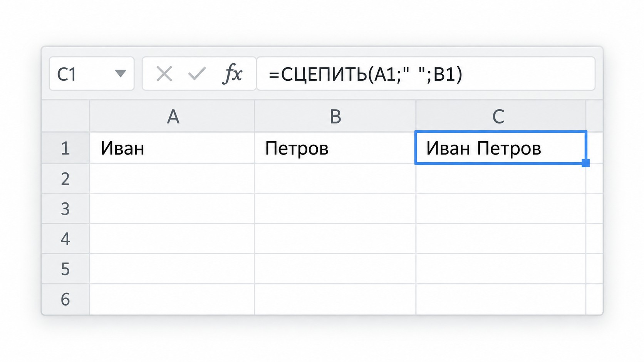Select column C header
This screenshot has height=362, width=644.
pos(501,116)
